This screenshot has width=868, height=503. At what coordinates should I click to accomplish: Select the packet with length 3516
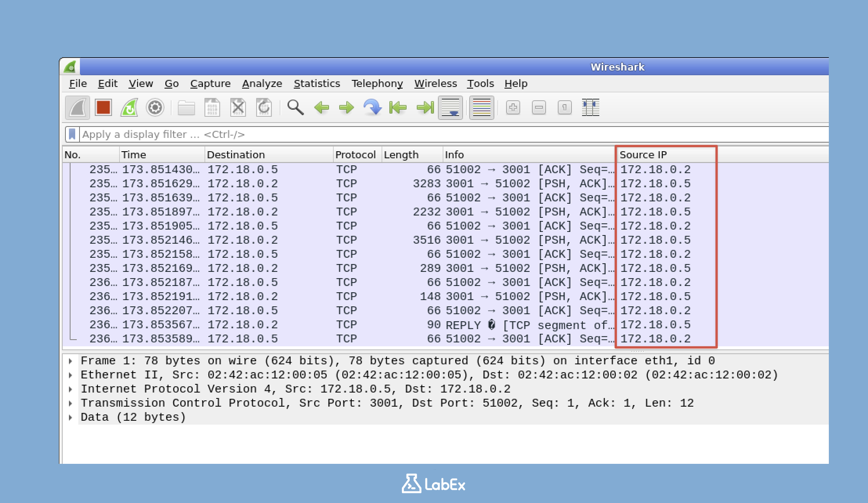[445, 240]
